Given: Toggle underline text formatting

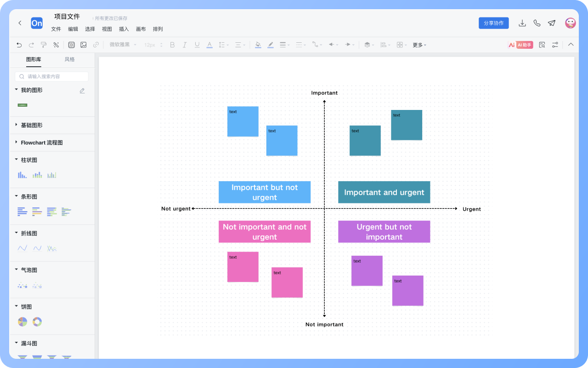Looking at the screenshot, I should point(197,45).
